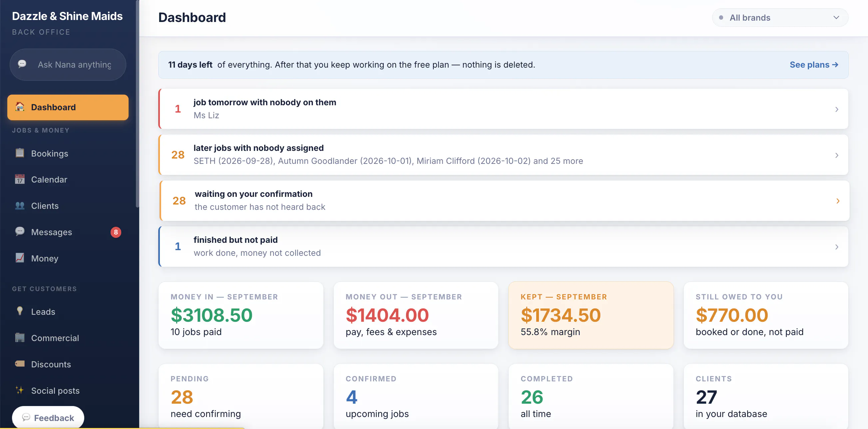Open the Commercial page
This screenshot has width=868, height=429.
pyautogui.click(x=68, y=338)
